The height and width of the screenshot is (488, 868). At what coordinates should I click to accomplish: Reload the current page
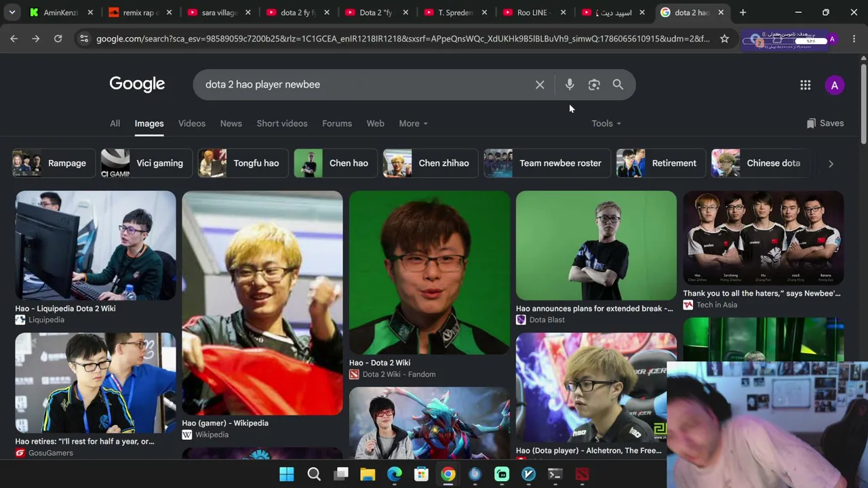[58, 39]
